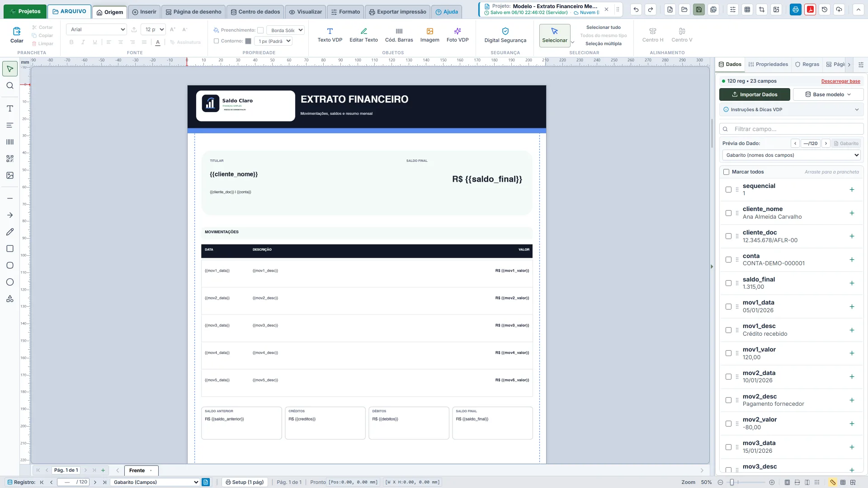Open Digital Segurança shield tool
Screen dimensions: 868x488
click(505, 35)
